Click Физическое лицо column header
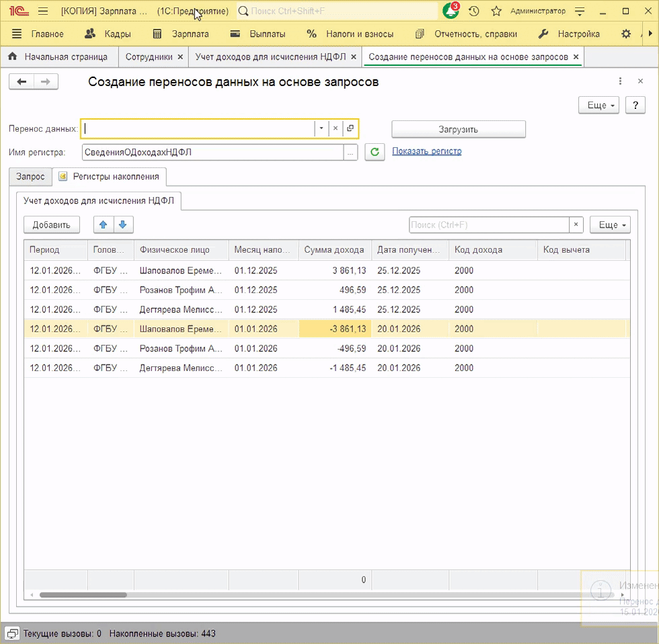 181,250
